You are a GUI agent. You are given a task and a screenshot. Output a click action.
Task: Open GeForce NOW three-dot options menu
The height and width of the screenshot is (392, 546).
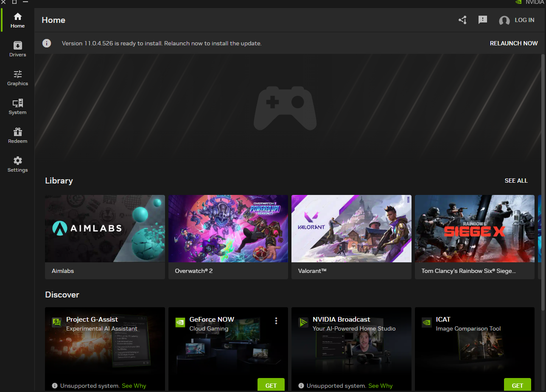tap(276, 321)
